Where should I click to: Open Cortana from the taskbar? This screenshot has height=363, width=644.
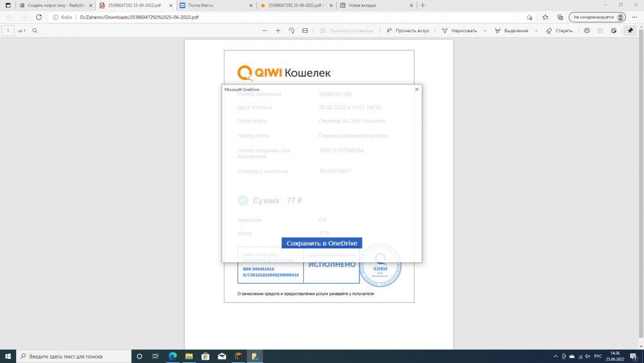pos(139,356)
